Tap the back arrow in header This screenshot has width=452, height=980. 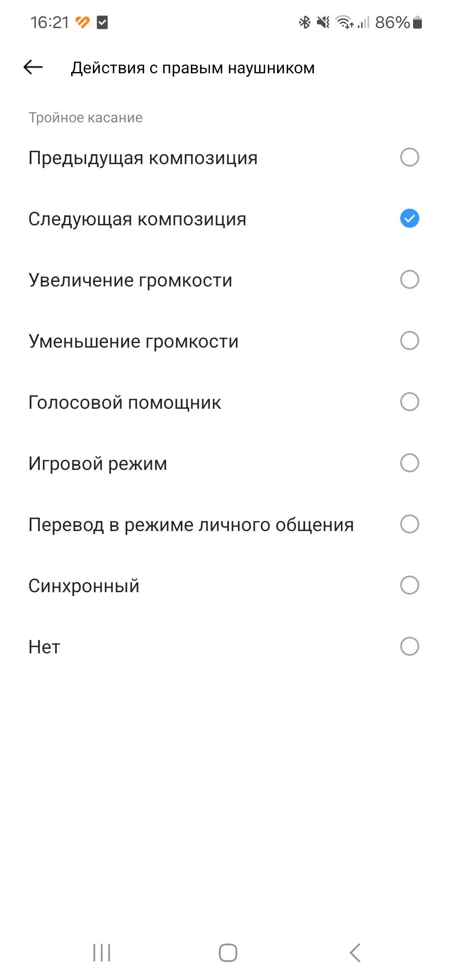33,67
